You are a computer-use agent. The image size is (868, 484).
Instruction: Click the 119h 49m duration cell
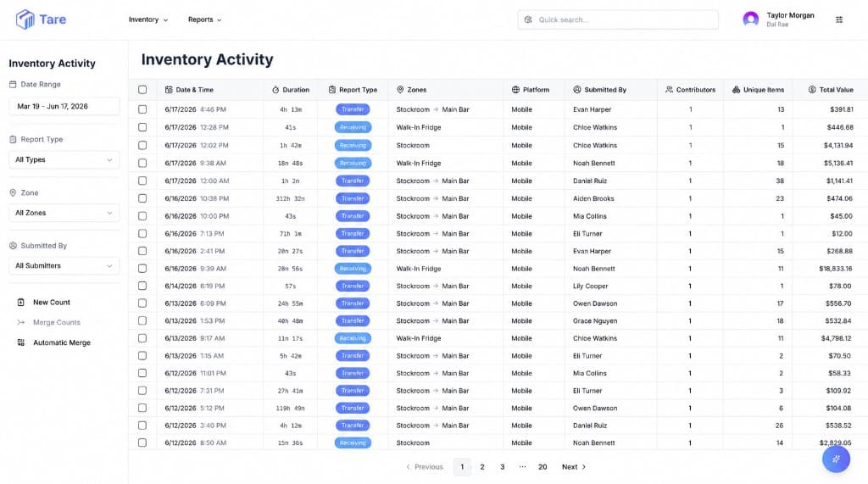coord(290,408)
